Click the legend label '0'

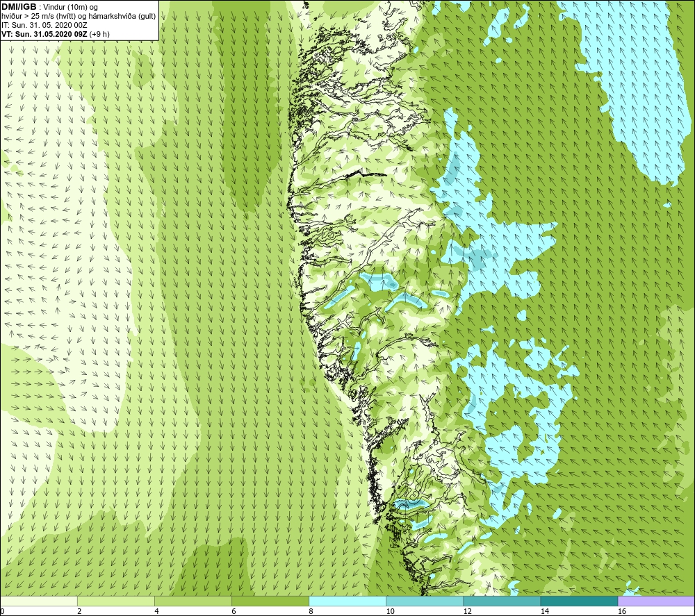pyautogui.click(x=2, y=611)
